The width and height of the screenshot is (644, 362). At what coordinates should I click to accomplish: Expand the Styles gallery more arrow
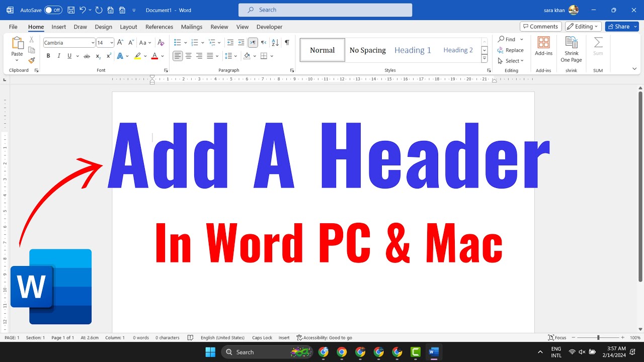(485, 59)
